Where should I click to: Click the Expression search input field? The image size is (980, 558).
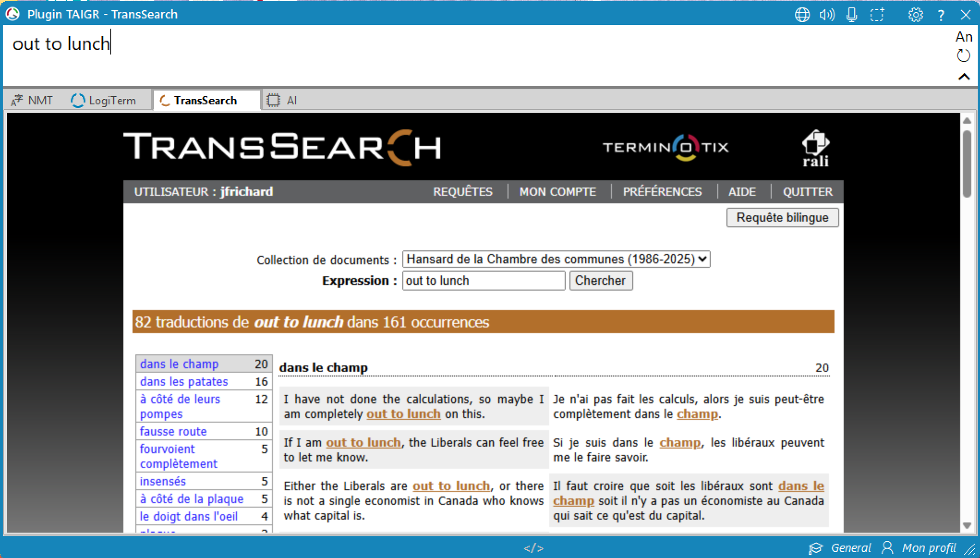coord(483,281)
